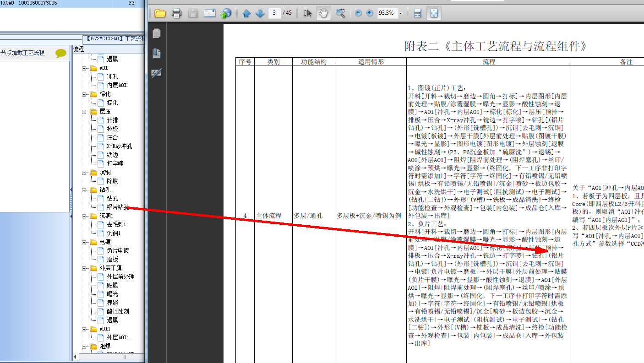This screenshot has width=644, height=363.
Task: Fit whole page in viewer
Action: point(434,13)
